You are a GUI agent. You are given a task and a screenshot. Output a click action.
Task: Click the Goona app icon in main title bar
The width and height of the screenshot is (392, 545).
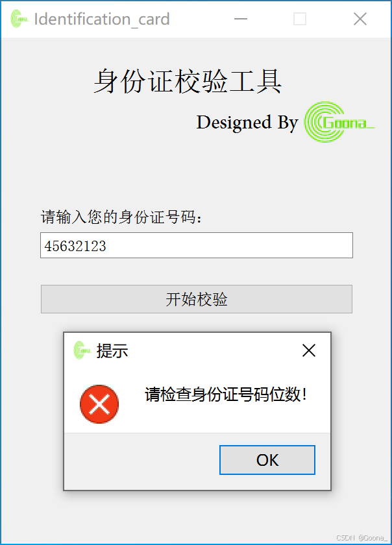pos(19,19)
